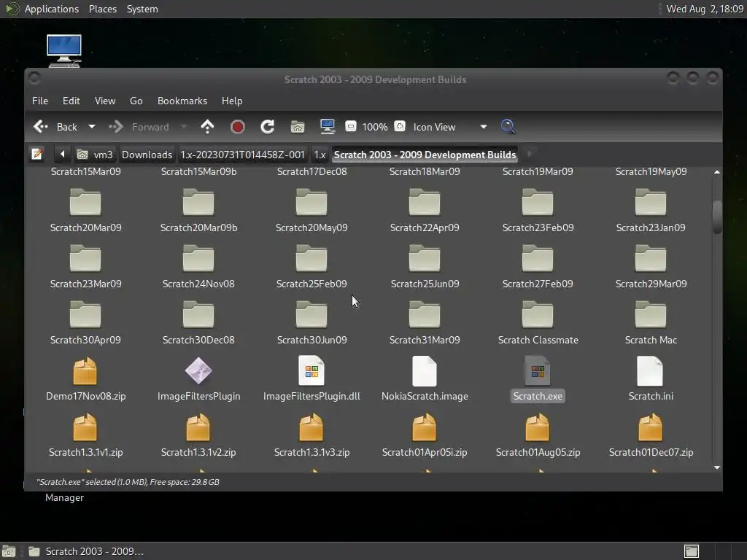747x560 pixels.
Task: Reload the current folder
Action: tap(267, 127)
